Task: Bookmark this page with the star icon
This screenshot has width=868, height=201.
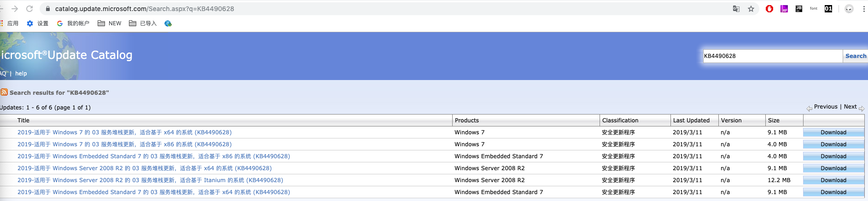Action: click(751, 9)
